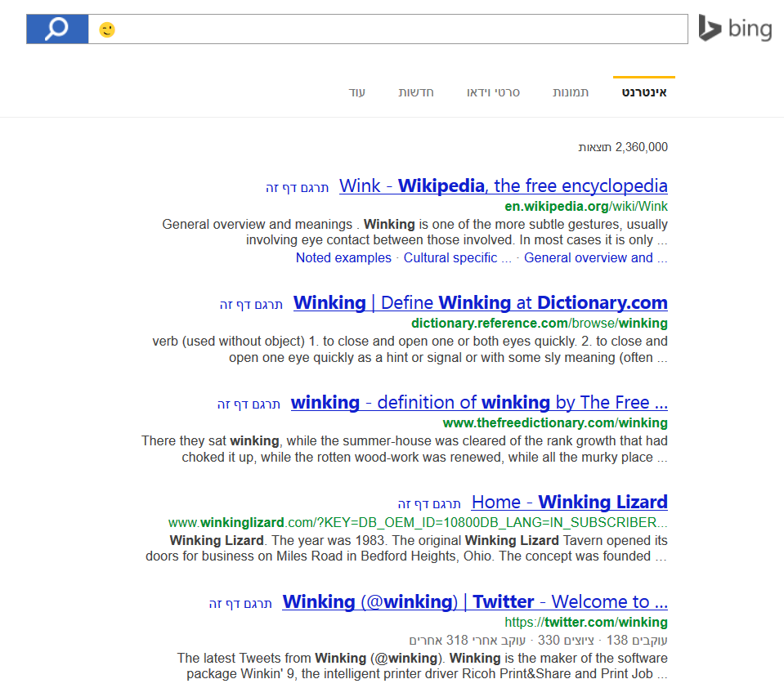Open the עוד (More) menu
Image resolution: width=784 pixels, height=697 pixels.
pyautogui.click(x=356, y=92)
